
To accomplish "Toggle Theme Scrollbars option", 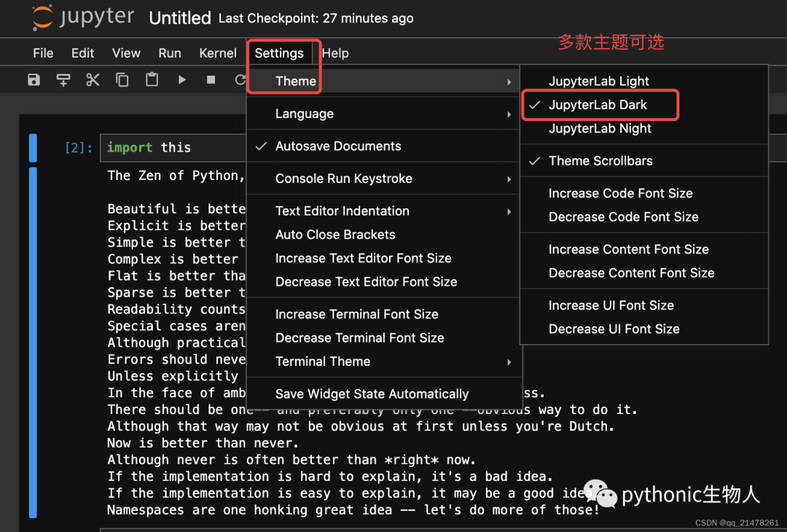I will click(x=644, y=160).
